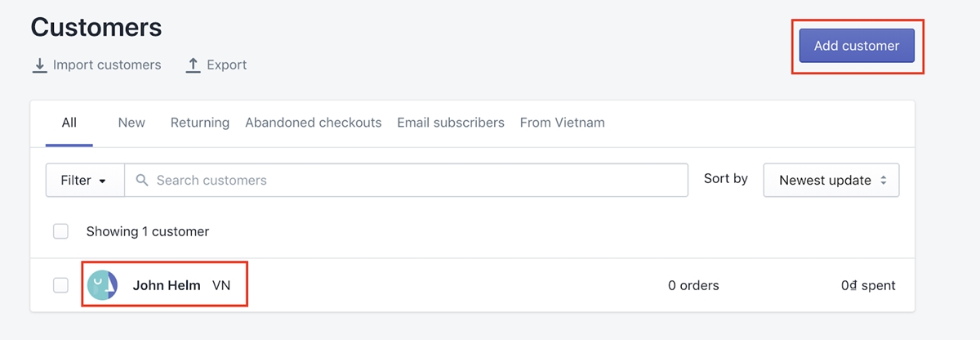Click the import customers download icon
Image resolution: width=980 pixels, height=340 pixels.
coord(39,65)
